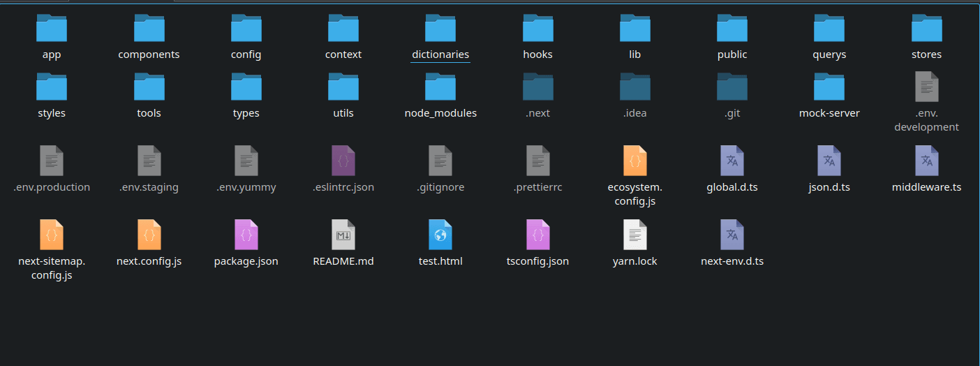The image size is (980, 366).
Task: Select the test.html web file icon
Action: click(440, 235)
